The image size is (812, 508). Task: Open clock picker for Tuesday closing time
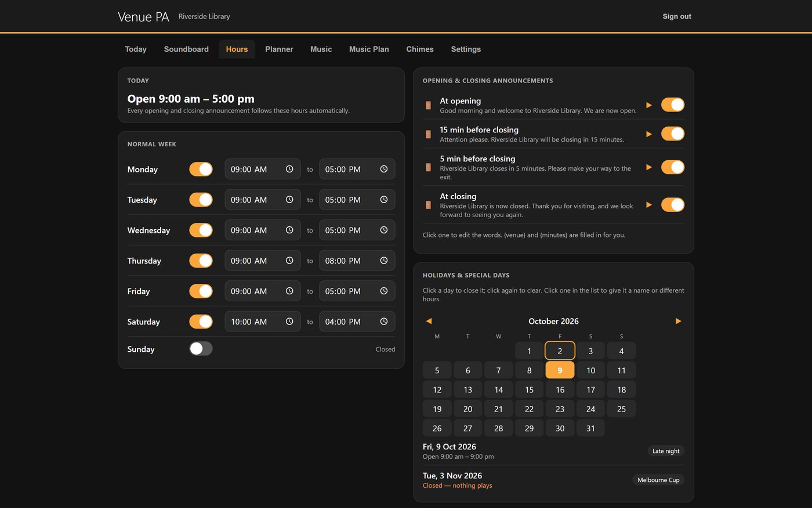coord(383,200)
